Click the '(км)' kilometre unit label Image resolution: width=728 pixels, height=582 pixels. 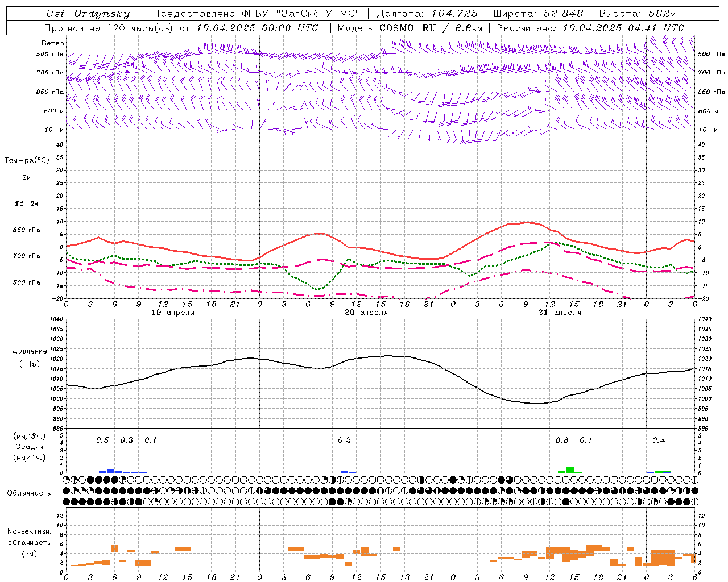point(30,554)
